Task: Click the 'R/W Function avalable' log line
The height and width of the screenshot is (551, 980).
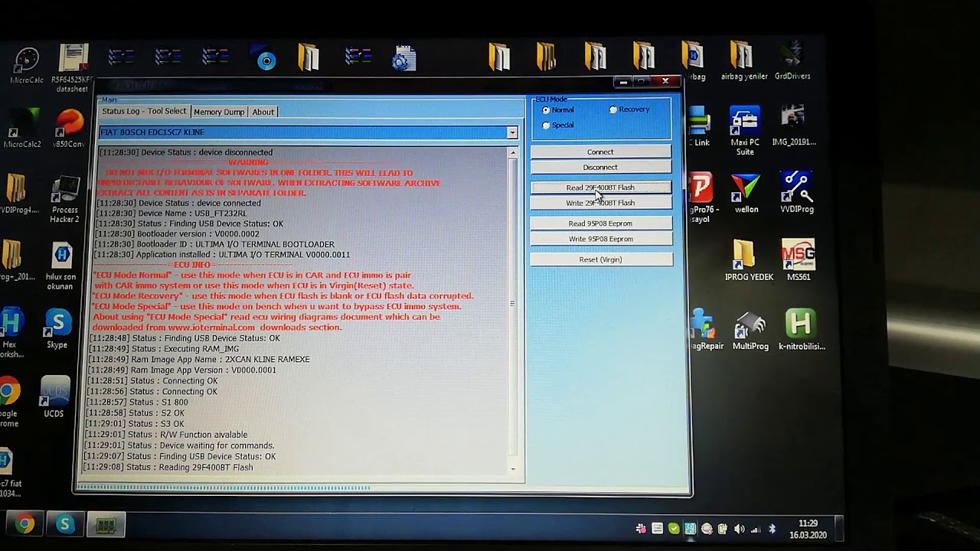Action: pos(166,435)
